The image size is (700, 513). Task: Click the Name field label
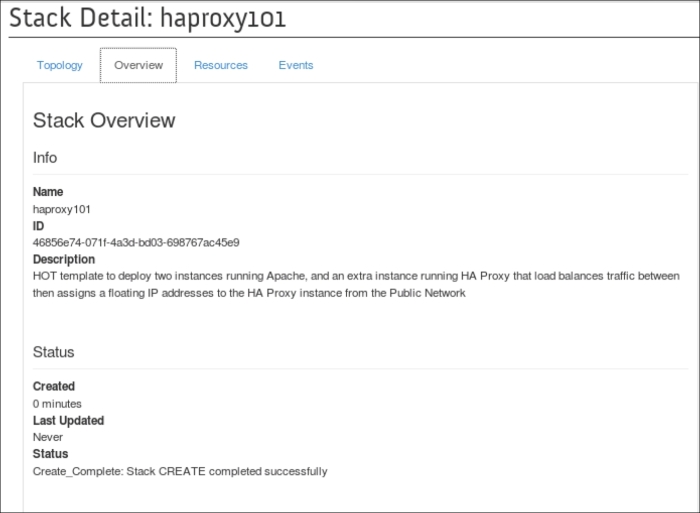tap(48, 192)
